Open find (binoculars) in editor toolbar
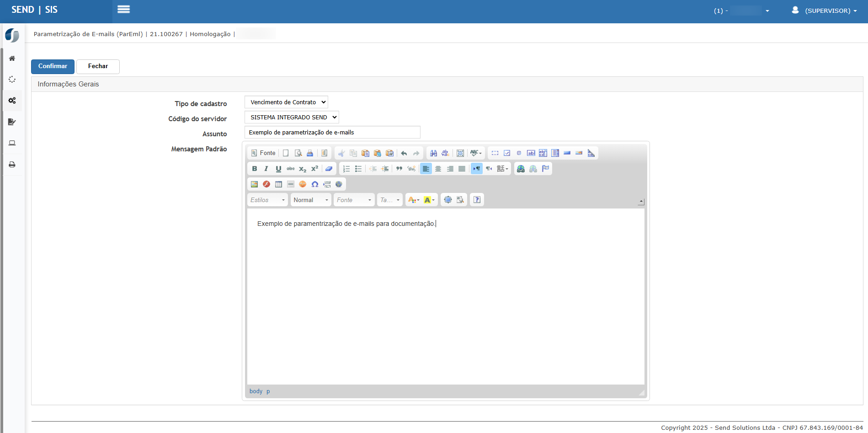This screenshot has height=433, width=868. 433,153
